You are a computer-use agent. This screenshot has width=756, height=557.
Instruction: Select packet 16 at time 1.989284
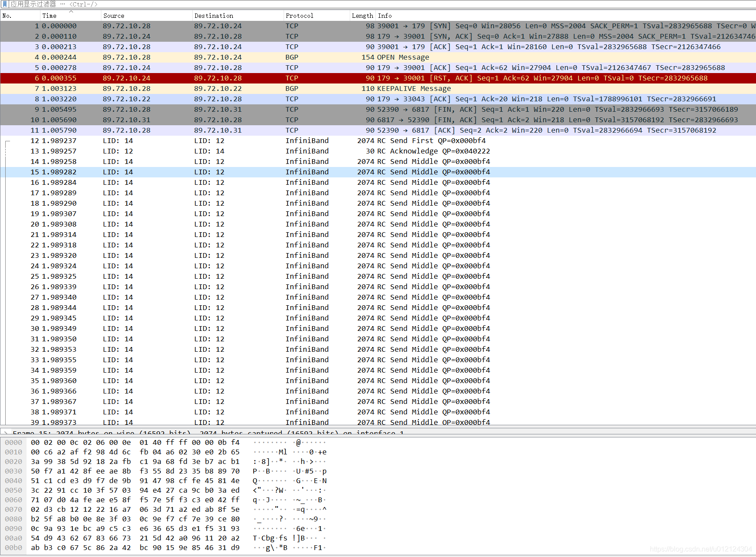coord(378,183)
